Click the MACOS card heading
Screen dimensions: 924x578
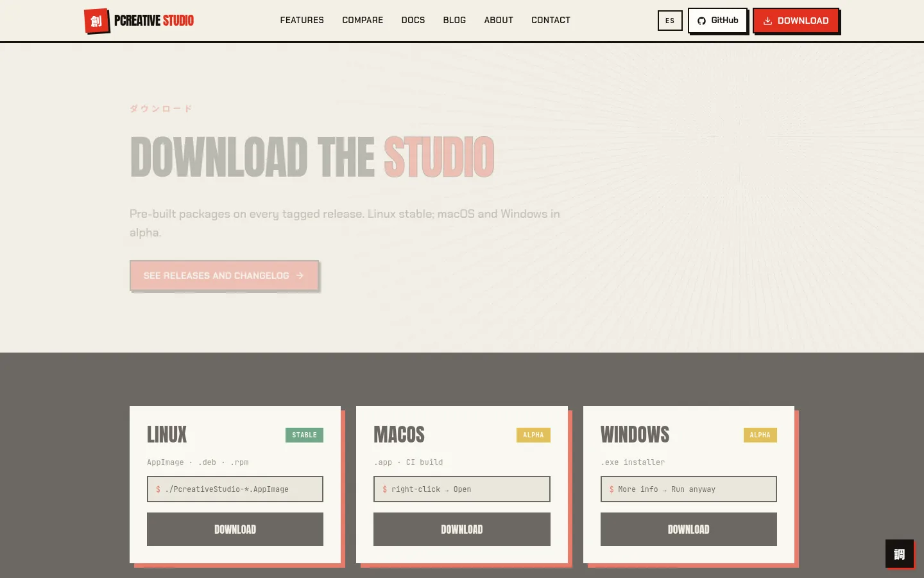(399, 435)
